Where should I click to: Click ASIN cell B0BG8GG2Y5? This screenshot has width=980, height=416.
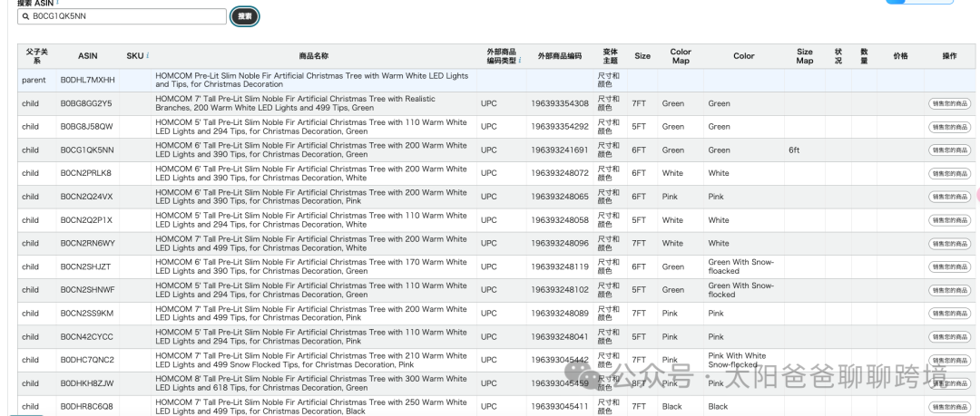coord(86,103)
